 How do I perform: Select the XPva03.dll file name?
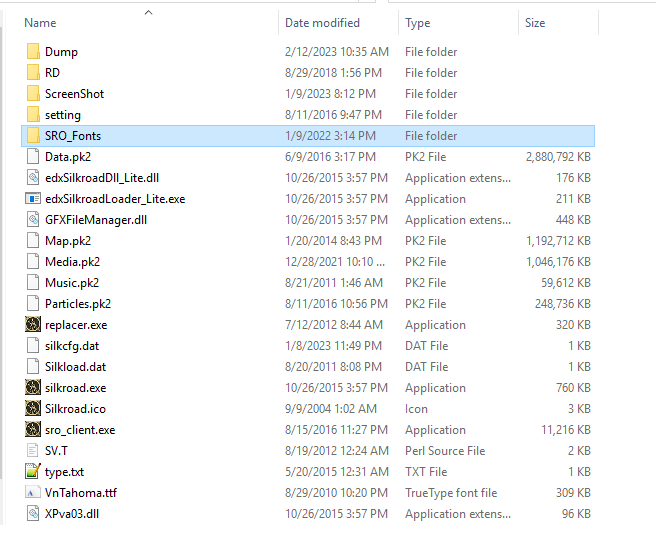(72, 513)
